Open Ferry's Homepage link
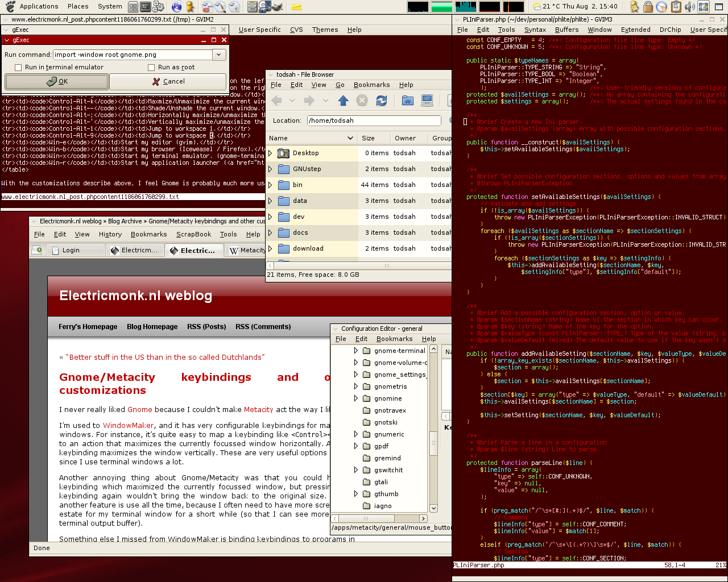 [x=88, y=327]
